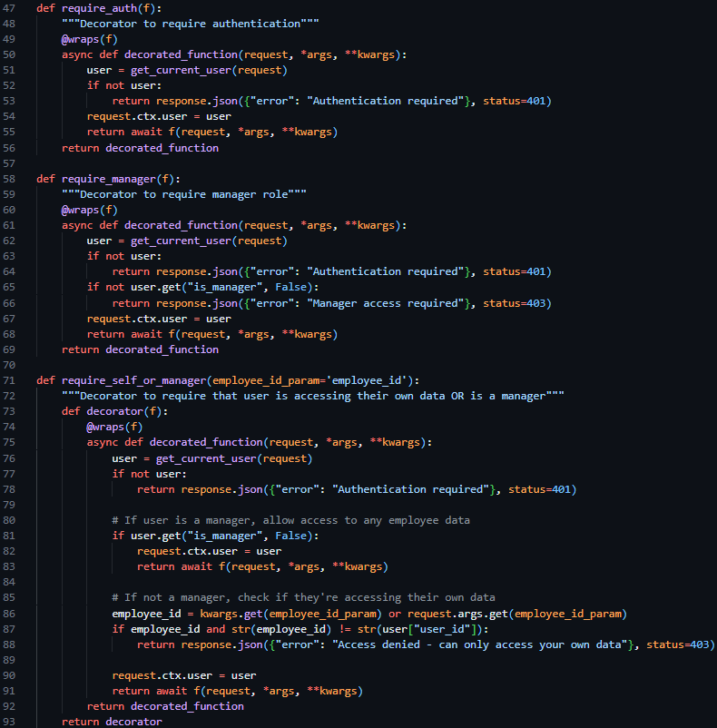Click the comment on line 85 about own data
This screenshot has height=728, width=717.
[x=303, y=597]
